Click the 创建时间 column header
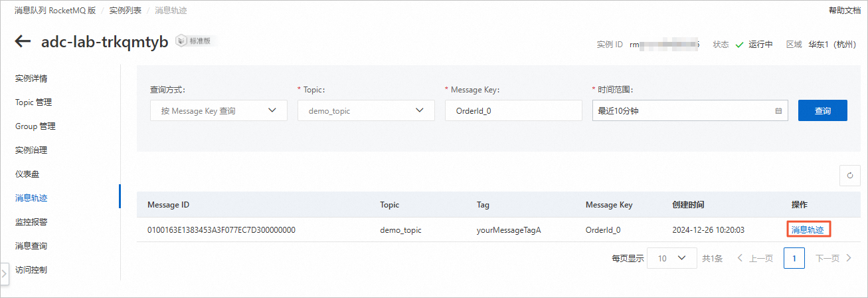The height and width of the screenshot is (298, 868). (688, 205)
